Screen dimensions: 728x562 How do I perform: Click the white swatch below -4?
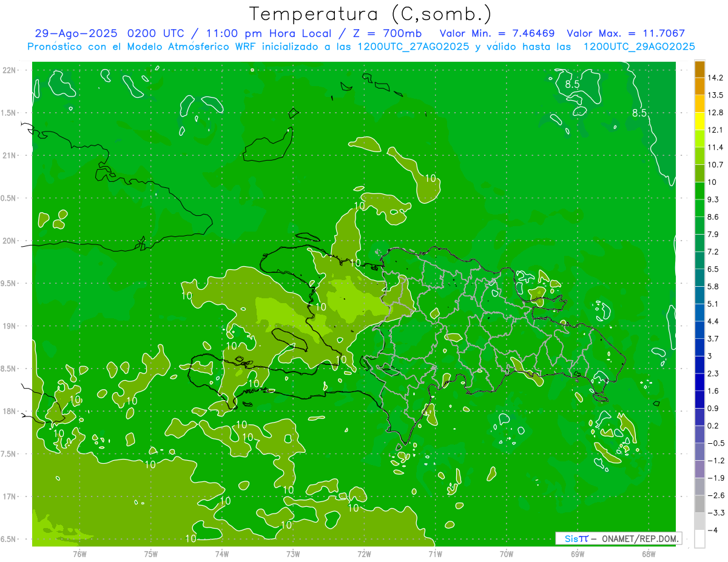(699, 538)
